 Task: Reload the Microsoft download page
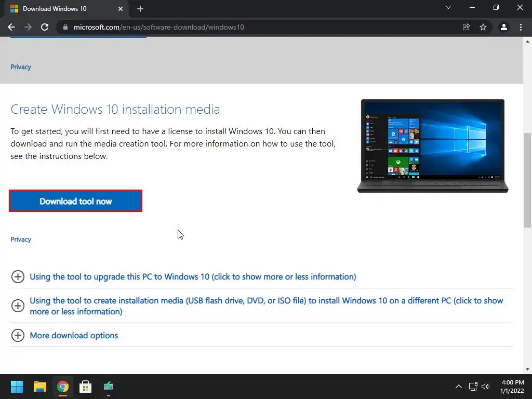(45, 27)
